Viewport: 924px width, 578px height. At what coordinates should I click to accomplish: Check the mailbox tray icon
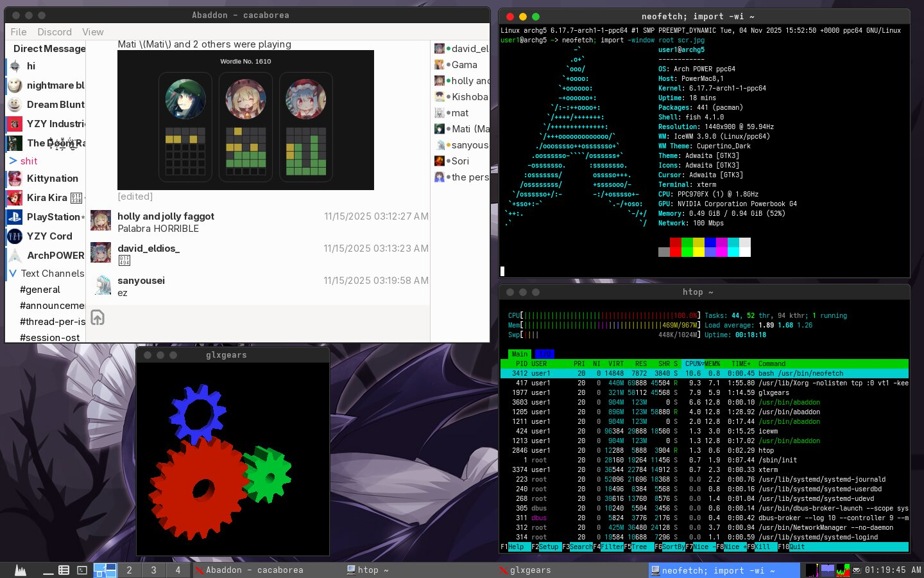[x=856, y=570]
